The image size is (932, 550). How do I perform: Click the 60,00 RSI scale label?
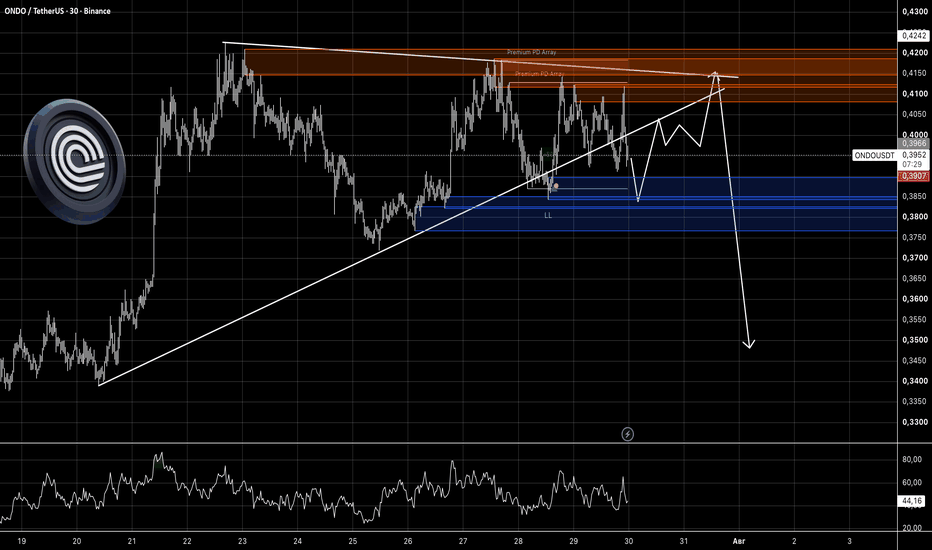point(912,482)
